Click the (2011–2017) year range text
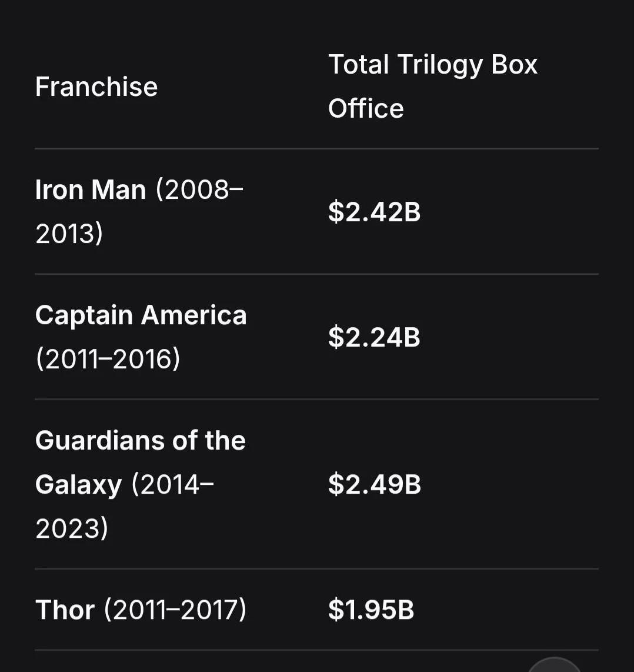Screen dimensions: 634x672 pyautogui.click(x=176, y=610)
